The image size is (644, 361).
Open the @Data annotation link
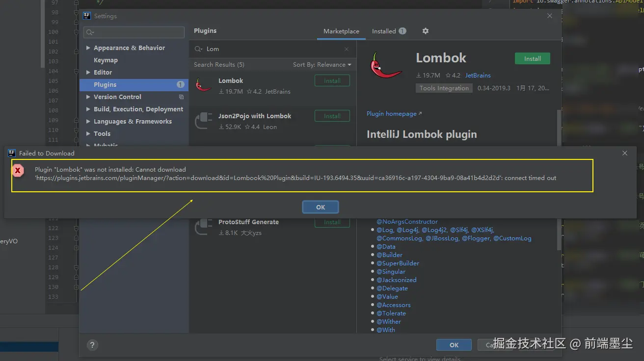(x=386, y=247)
